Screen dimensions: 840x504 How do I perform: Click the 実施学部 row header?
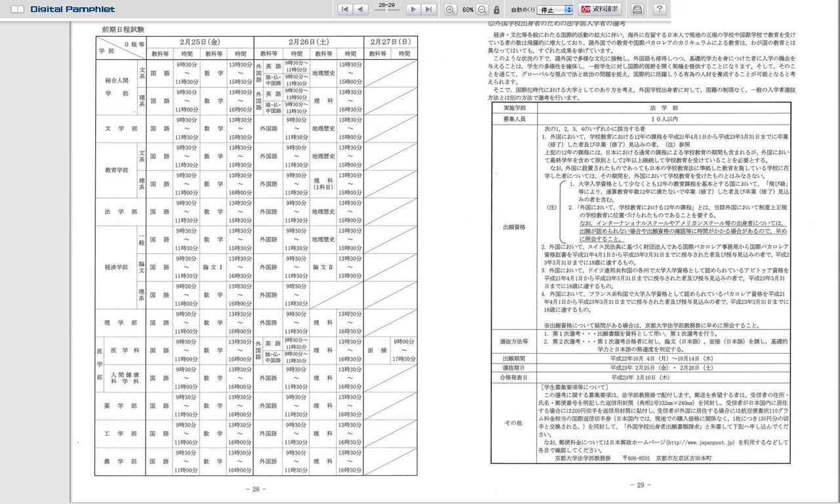pos(516,106)
